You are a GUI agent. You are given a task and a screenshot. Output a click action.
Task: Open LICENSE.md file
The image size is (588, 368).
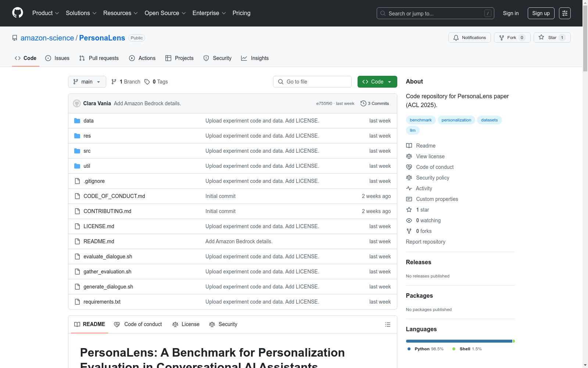coord(99,226)
